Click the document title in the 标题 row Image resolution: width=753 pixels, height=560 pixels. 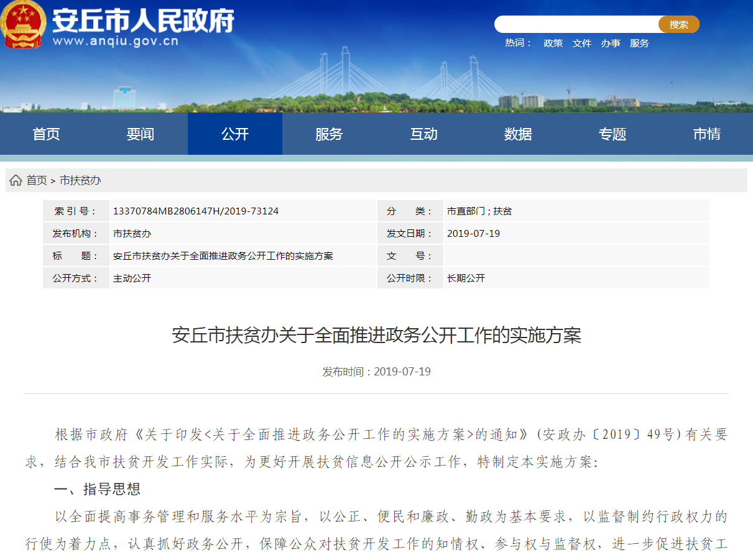click(223, 256)
